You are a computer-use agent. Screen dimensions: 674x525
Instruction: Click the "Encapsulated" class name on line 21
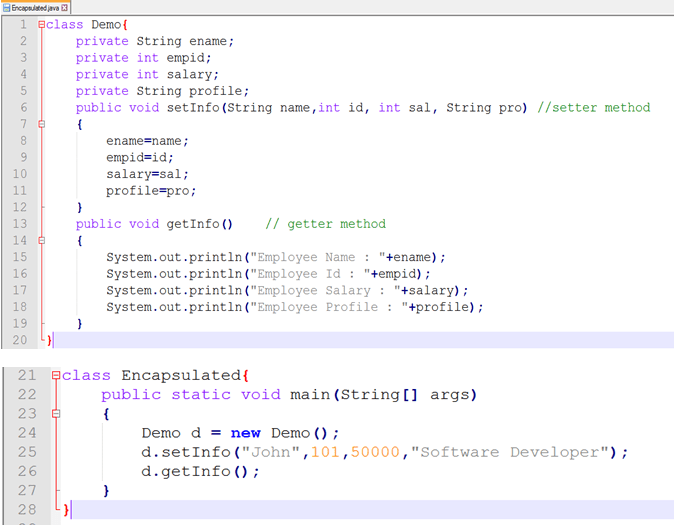coord(181,375)
